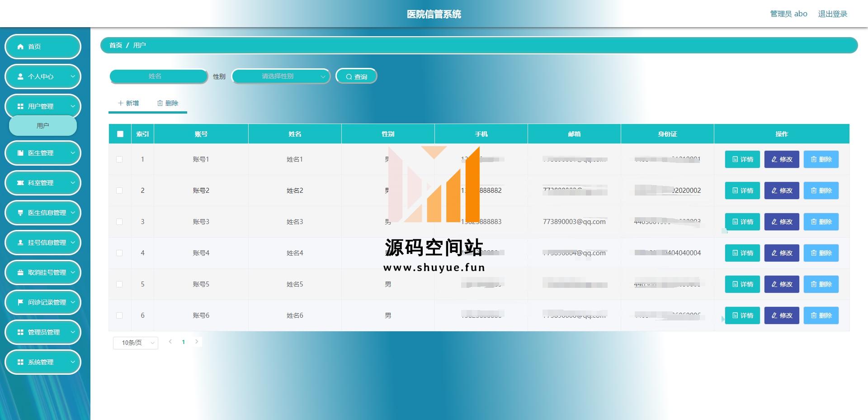Check the checkbox for 账号2 row
The width and height of the screenshot is (868, 420).
[119, 191]
